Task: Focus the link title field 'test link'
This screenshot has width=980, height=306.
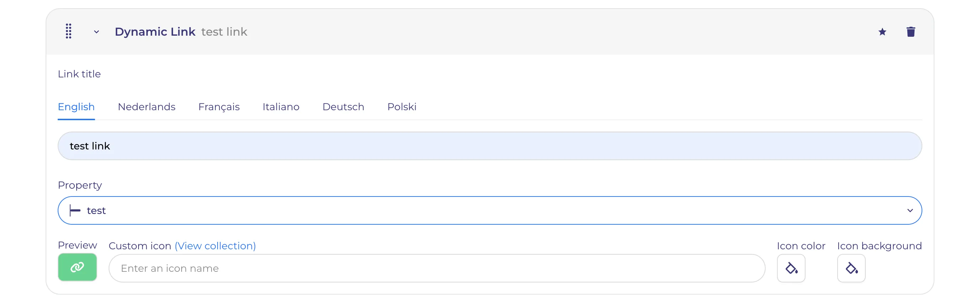Action: pyautogui.click(x=490, y=146)
